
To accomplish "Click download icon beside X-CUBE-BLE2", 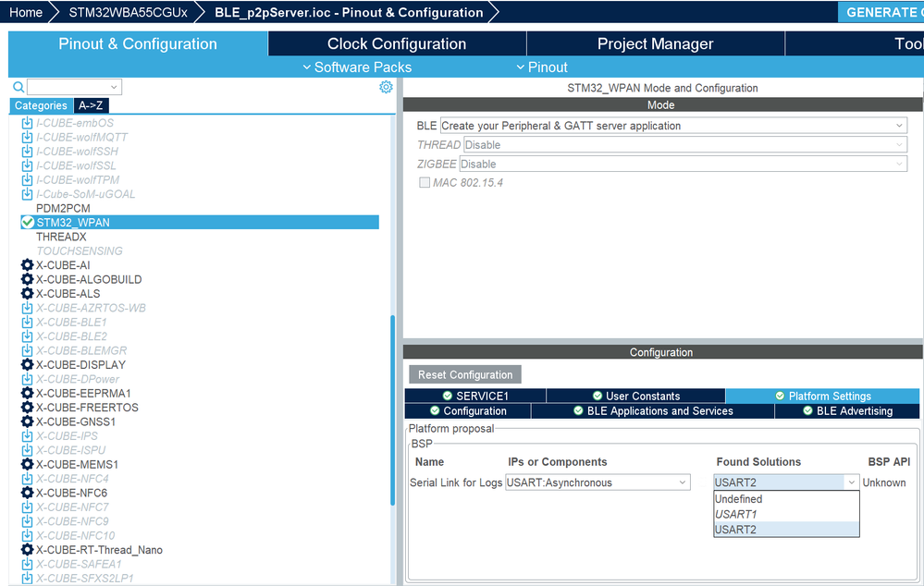I will 27,336.
